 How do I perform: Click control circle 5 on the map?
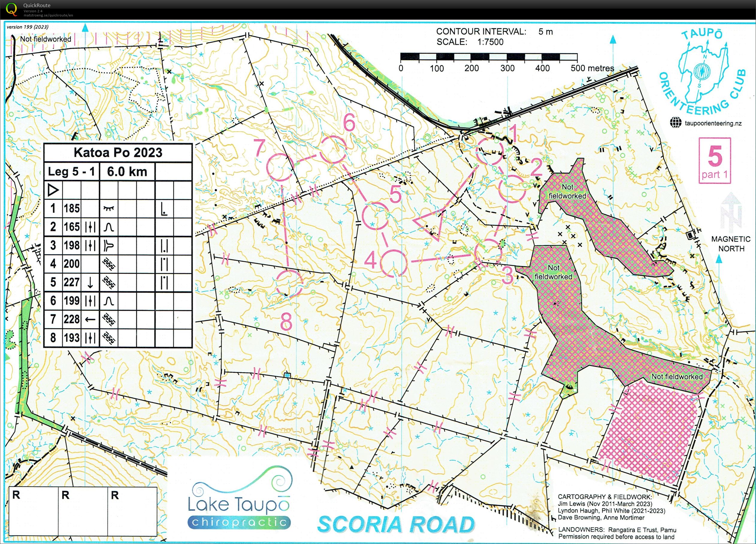[x=375, y=216]
